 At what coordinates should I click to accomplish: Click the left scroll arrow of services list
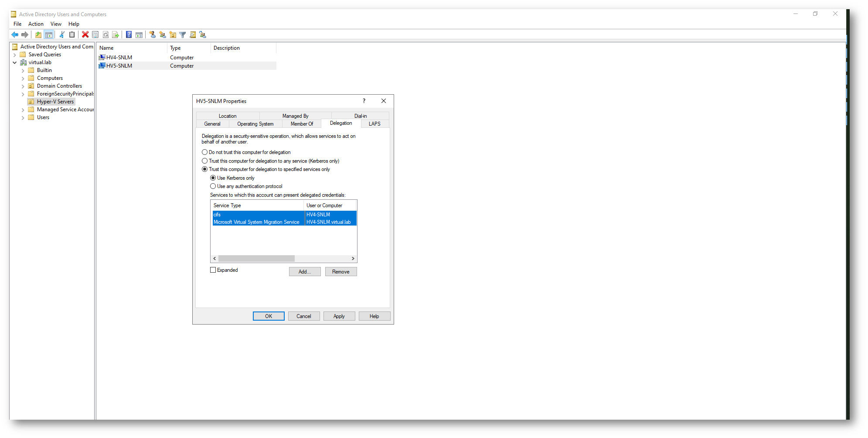pyautogui.click(x=214, y=259)
